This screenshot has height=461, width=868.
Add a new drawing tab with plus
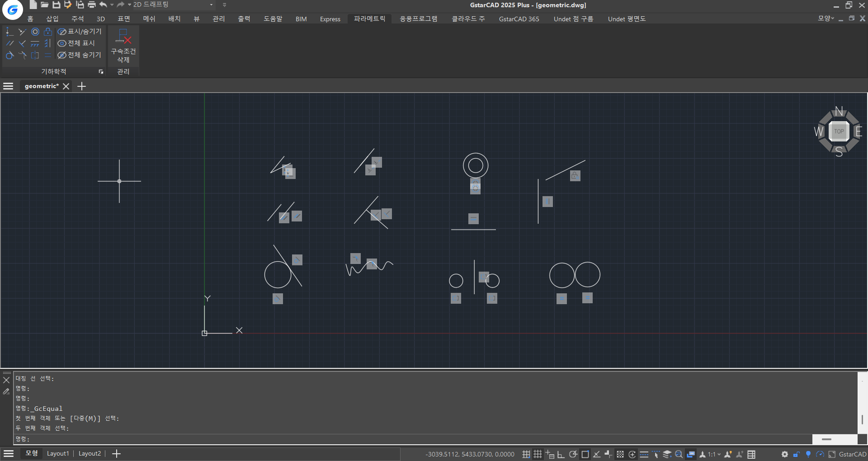pyautogui.click(x=81, y=86)
